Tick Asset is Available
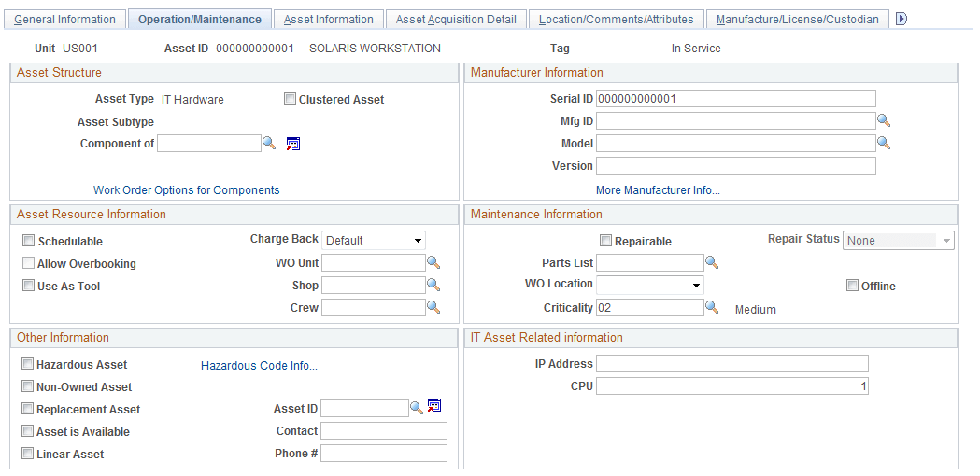 tap(27, 431)
